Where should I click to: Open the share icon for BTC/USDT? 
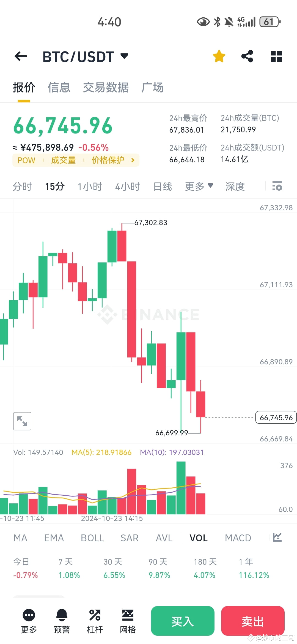click(x=247, y=56)
